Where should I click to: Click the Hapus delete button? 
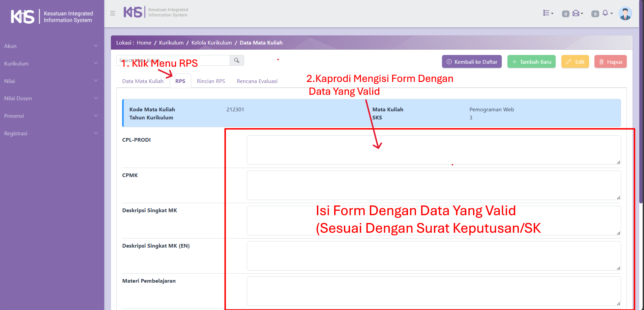click(x=610, y=62)
